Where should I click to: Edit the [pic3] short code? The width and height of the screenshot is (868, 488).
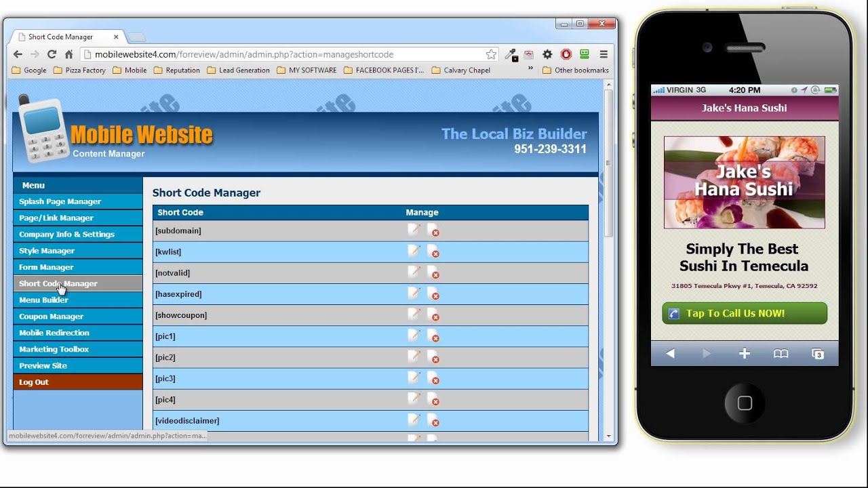coord(414,377)
